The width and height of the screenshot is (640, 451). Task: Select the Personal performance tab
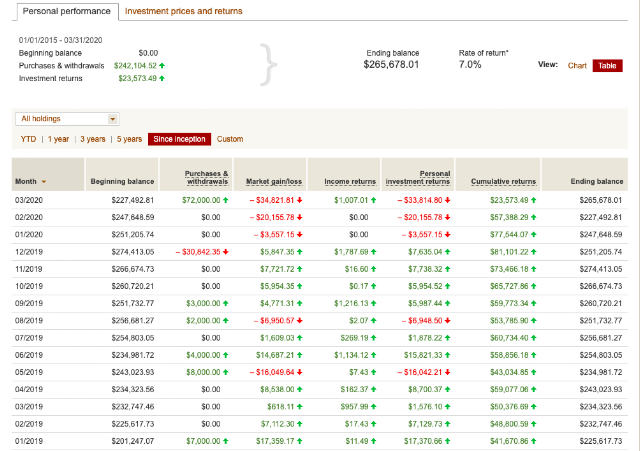point(67,11)
